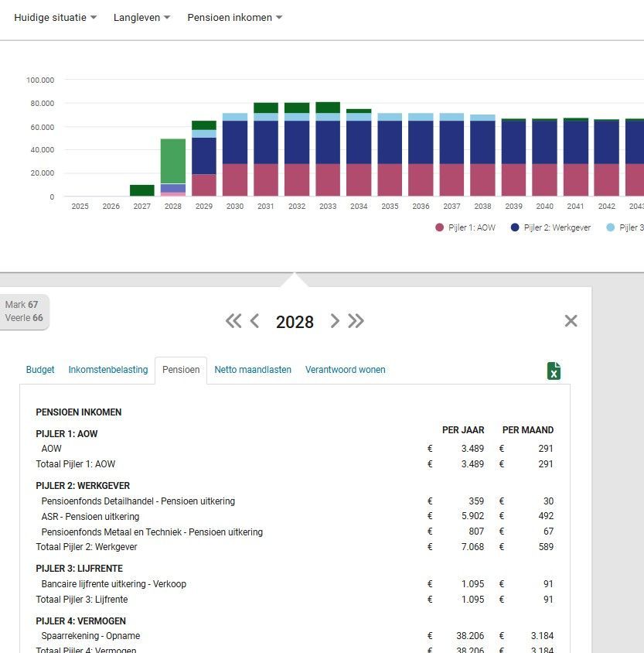This screenshot has height=653, width=644.
Task: Toggle Pijler 2: Werkgever legend series
Action: point(550,227)
